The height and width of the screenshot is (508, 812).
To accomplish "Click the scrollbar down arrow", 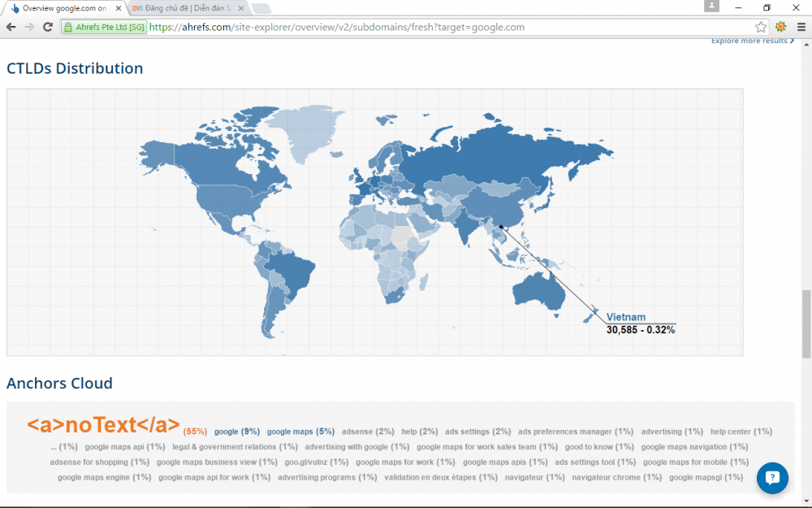I will pos(806,501).
